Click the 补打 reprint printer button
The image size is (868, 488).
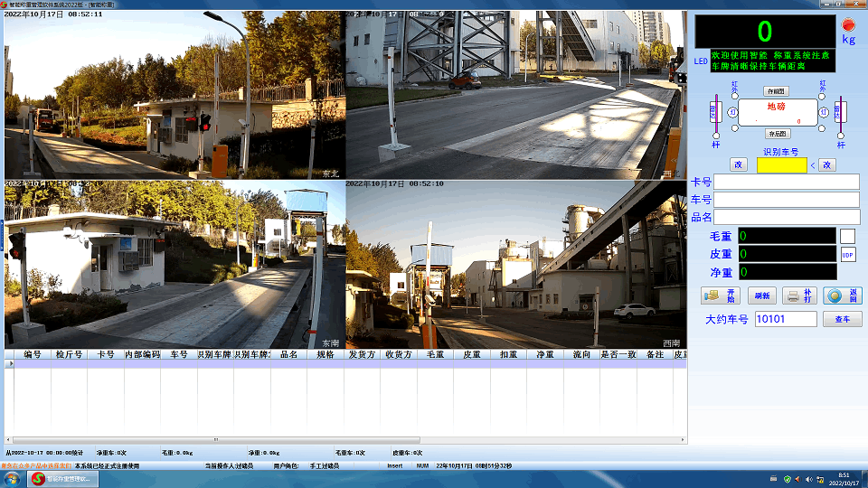click(x=801, y=296)
